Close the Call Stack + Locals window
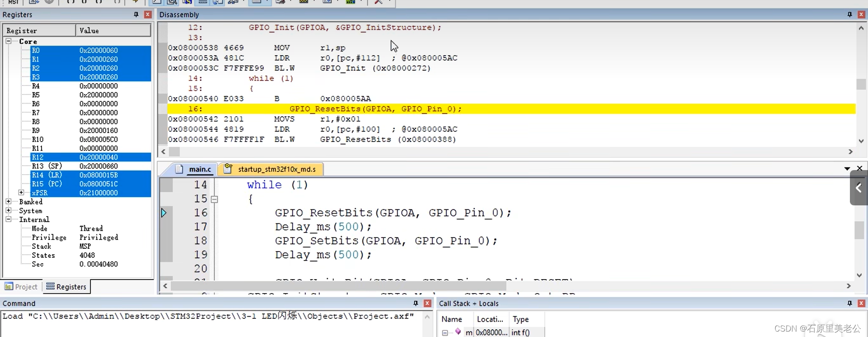The width and height of the screenshot is (868, 337). [861, 303]
